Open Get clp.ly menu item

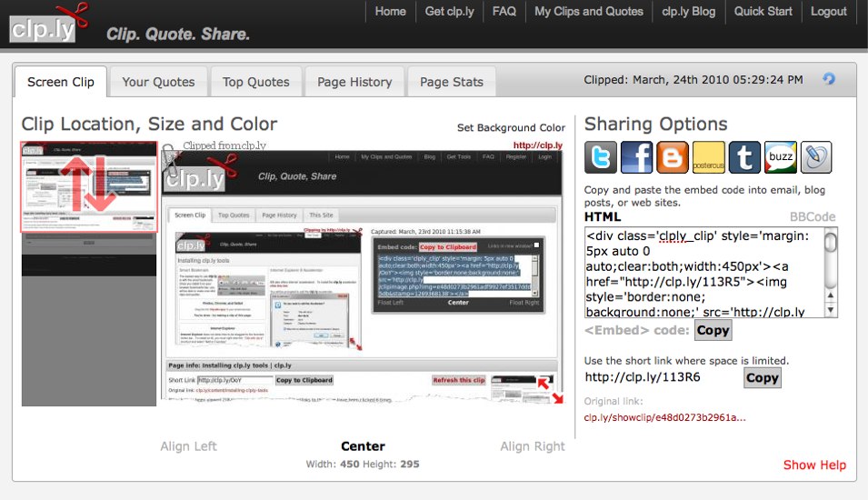(x=450, y=12)
